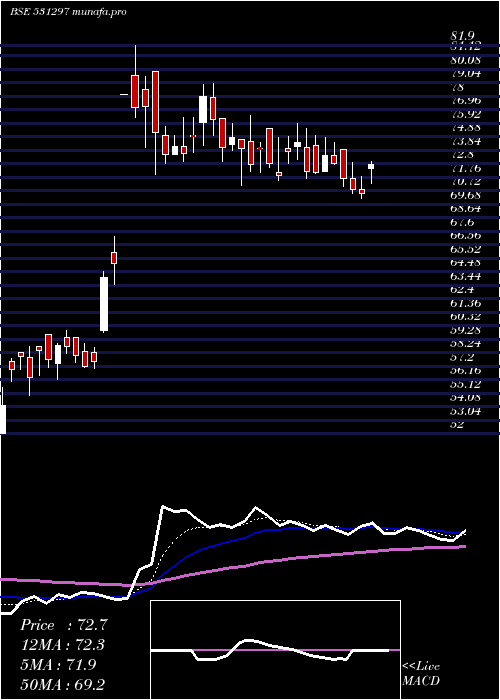This screenshot has height=700, width=500.
Task: Click the Price : 72.7 readout
Action: pos(64,625)
